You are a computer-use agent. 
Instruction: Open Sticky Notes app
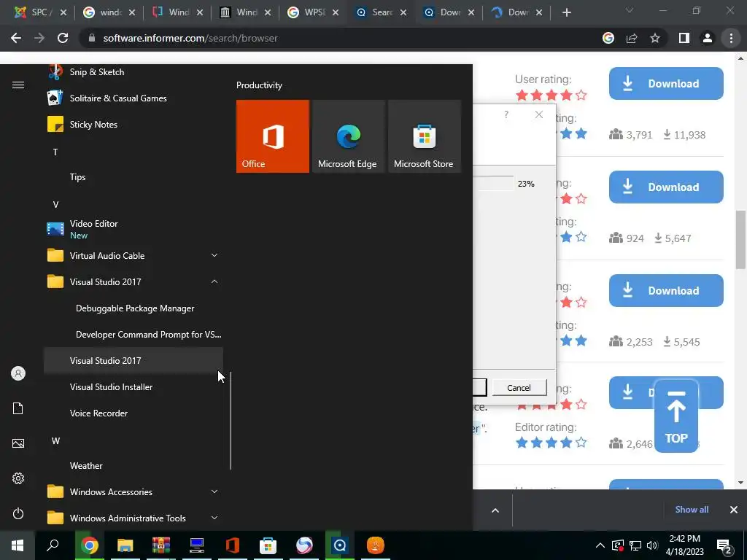point(133,124)
